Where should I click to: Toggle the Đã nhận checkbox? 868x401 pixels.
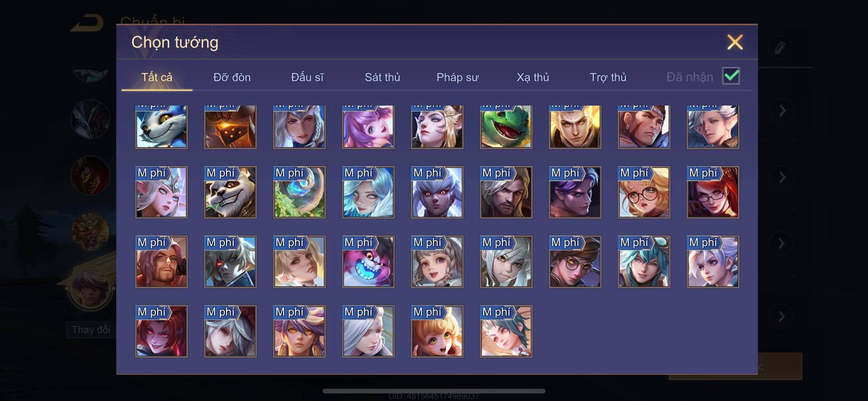coord(731,76)
